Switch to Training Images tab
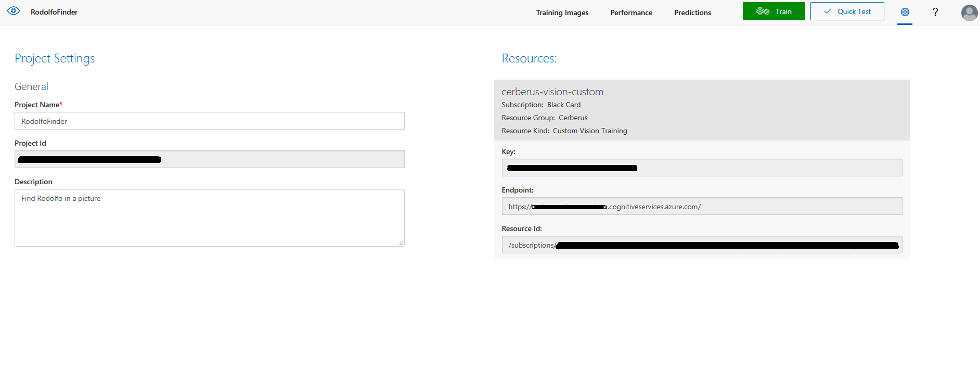The image size is (980, 371). 562,12
